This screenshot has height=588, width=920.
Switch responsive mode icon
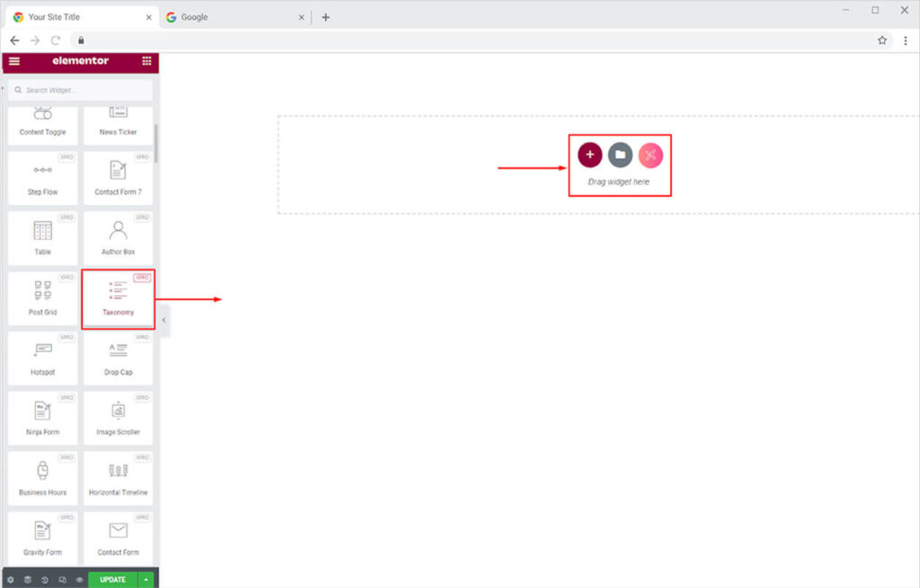pyautogui.click(x=62, y=580)
